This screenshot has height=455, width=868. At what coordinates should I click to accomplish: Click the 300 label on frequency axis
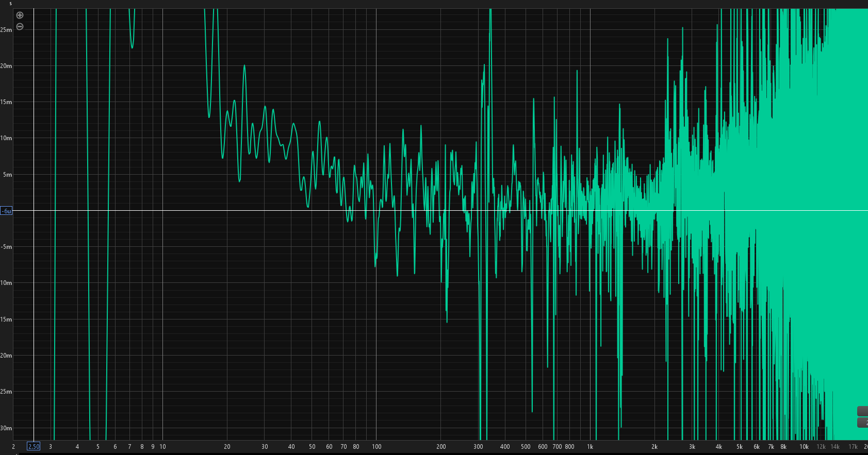click(x=478, y=447)
